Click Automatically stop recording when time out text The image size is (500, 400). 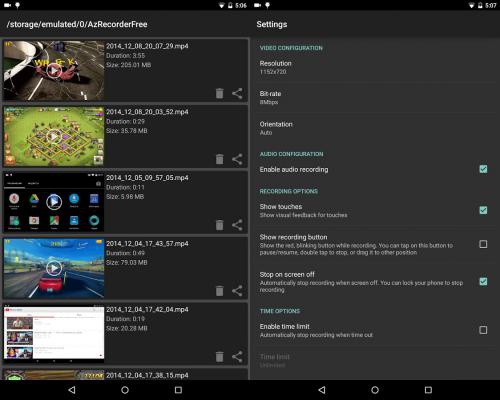click(316, 335)
